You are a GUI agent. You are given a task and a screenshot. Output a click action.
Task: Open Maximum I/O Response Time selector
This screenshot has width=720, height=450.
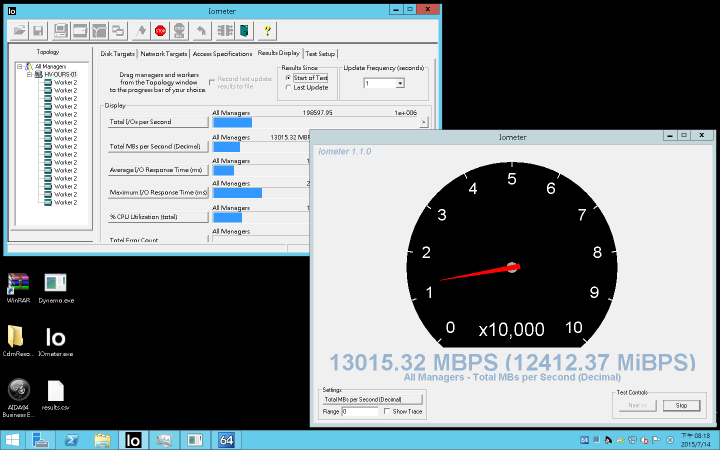point(158,192)
